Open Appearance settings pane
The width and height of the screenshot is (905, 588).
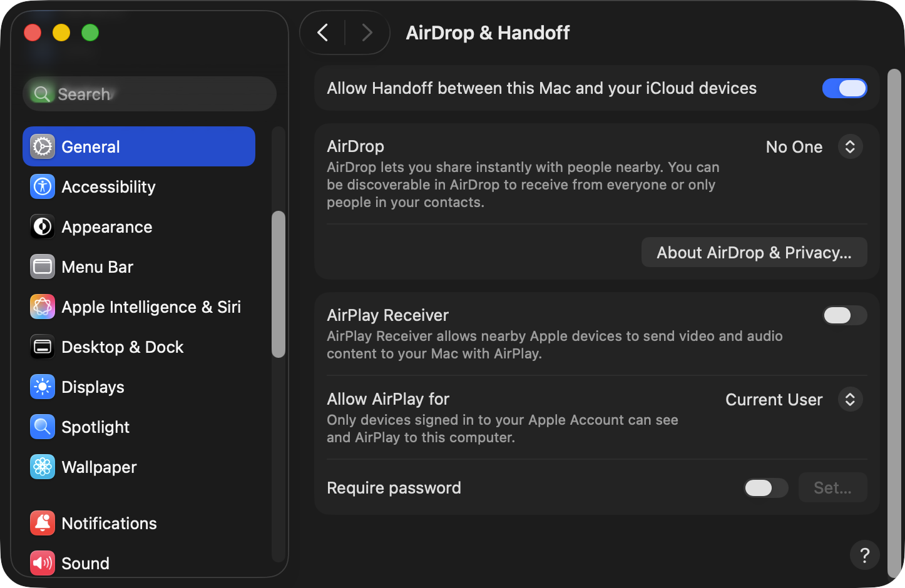point(139,226)
